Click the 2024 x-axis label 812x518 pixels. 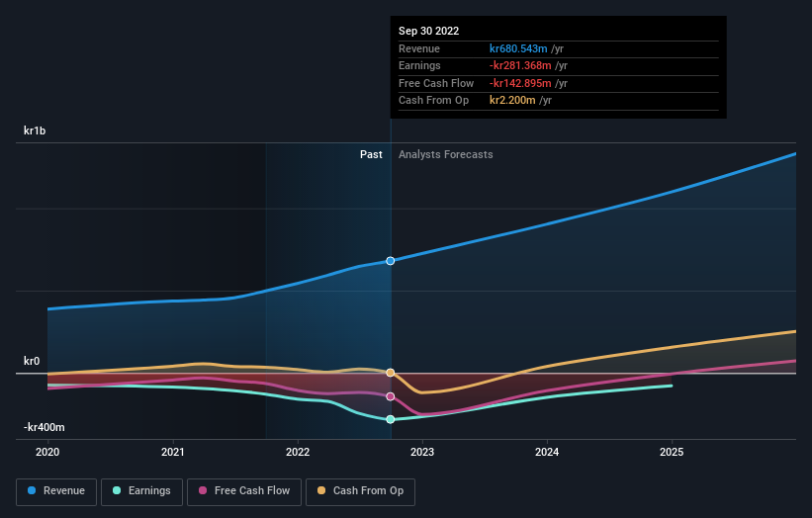point(547,453)
